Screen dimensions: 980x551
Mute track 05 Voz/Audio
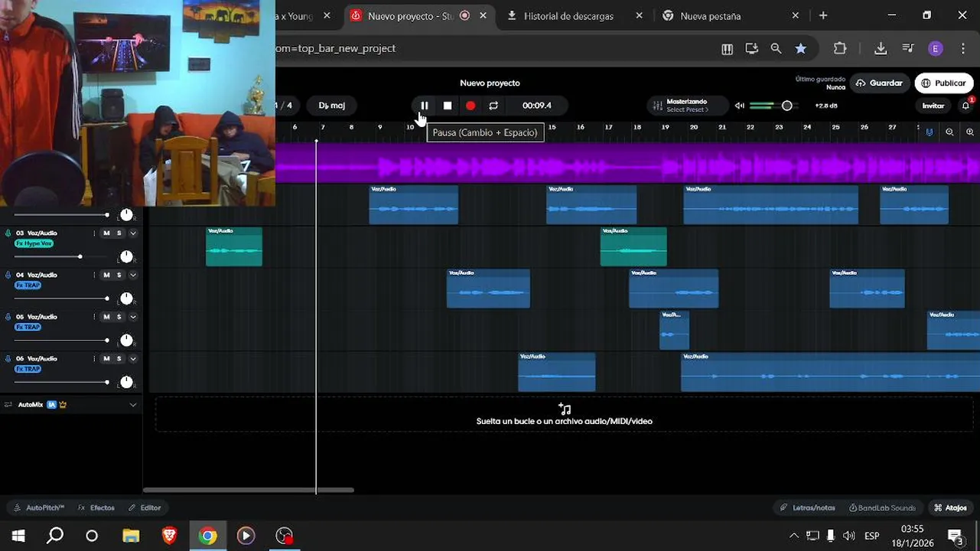[106, 317]
